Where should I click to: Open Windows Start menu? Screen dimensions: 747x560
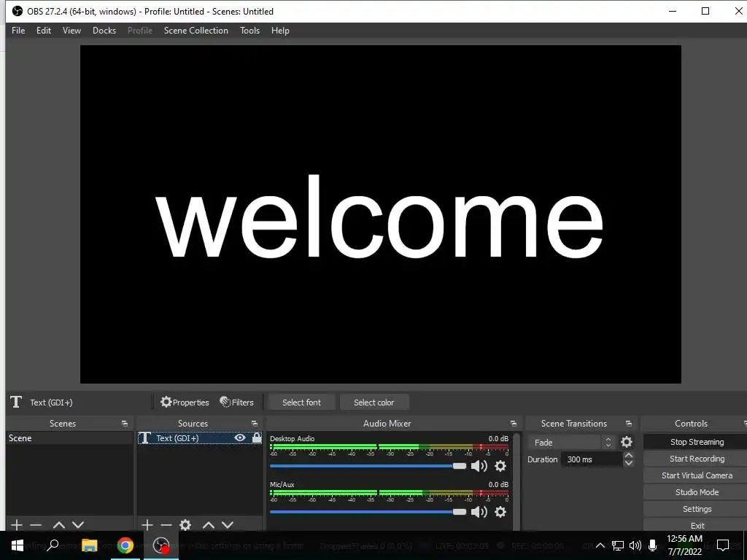[18, 545]
